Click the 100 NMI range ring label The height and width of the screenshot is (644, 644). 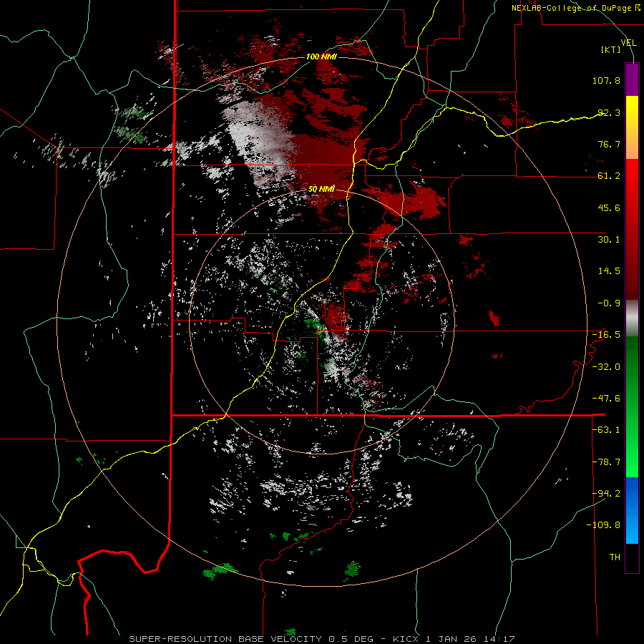coord(321,57)
